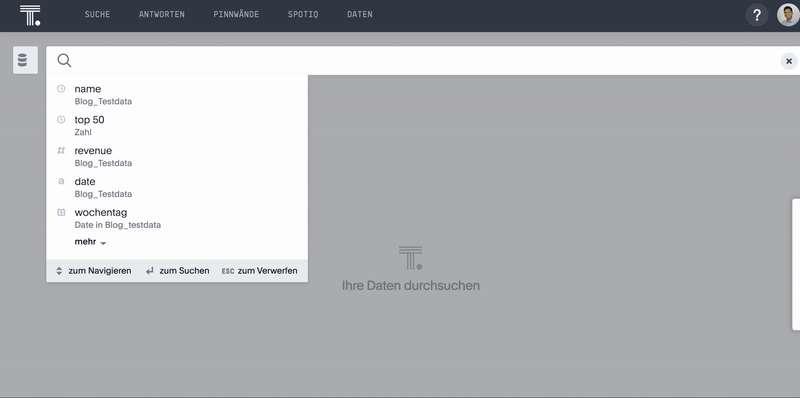Click the magnifying glass search icon

click(64, 61)
